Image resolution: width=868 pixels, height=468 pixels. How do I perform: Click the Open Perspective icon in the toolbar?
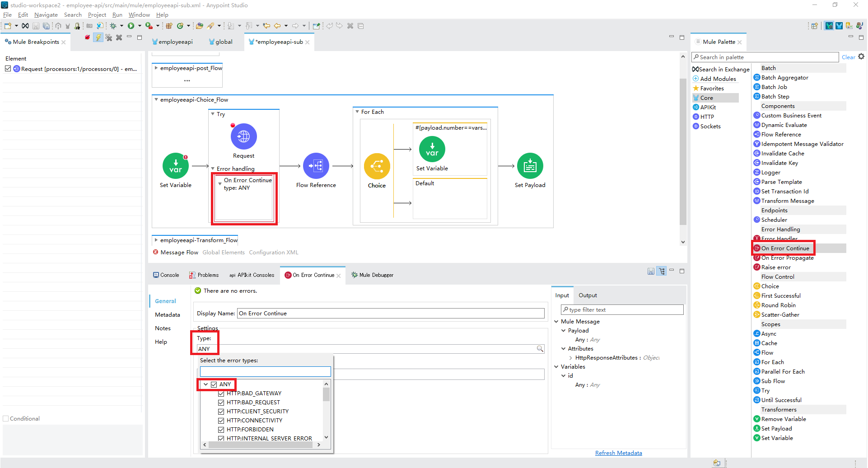pyautogui.click(x=814, y=26)
